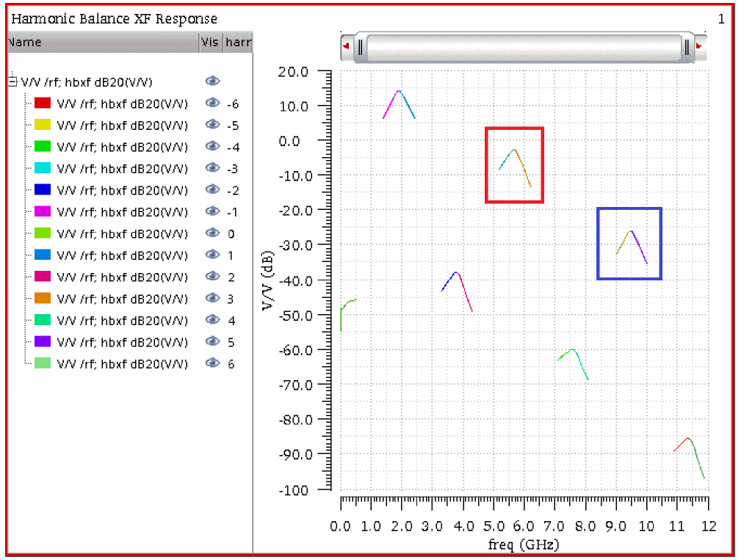Click the V/V (dB) y-axis label
The width and height of the screenshot is (744, 560).
[267, 280]
